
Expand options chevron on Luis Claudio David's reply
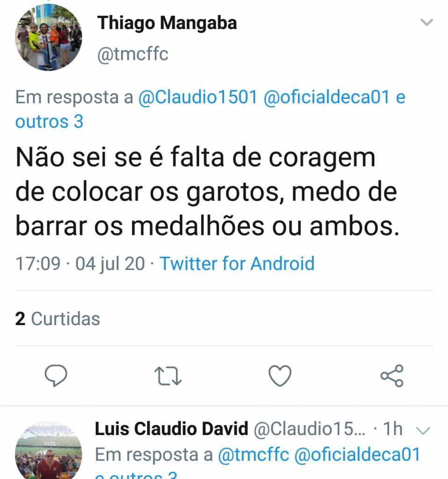[x=423, y=430]
